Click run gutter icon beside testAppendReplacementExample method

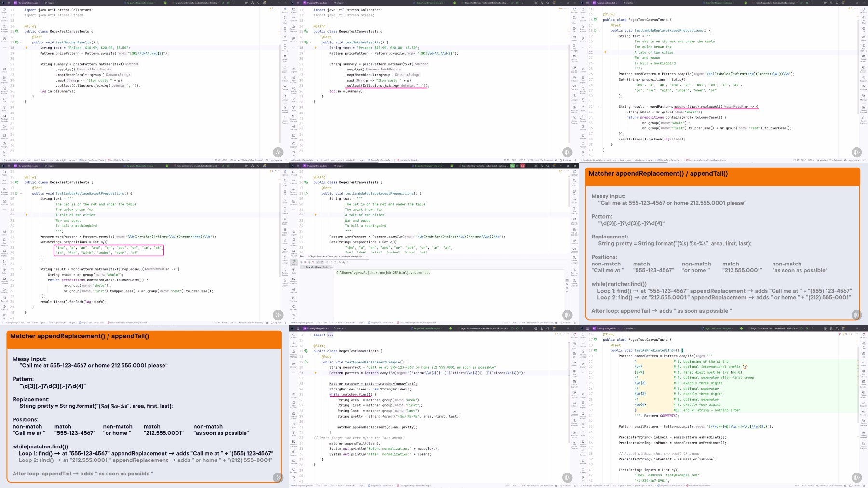306,362
